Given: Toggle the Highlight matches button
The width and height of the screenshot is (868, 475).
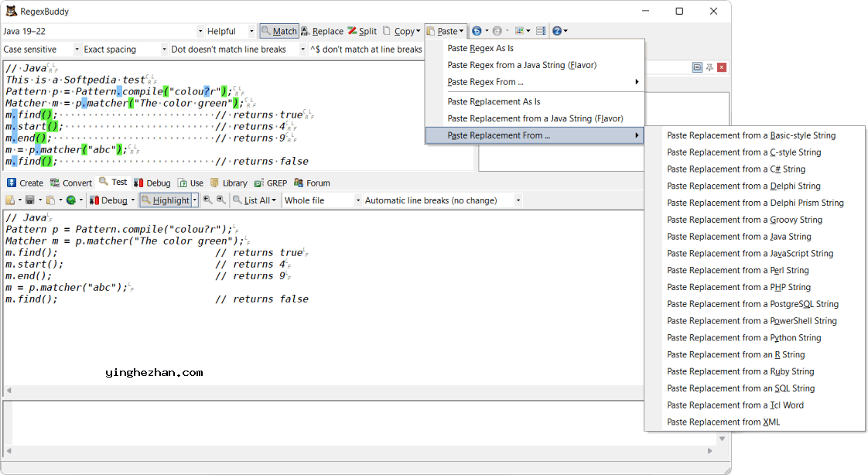Looking at the screenshot, I should [x=166, y=200].
